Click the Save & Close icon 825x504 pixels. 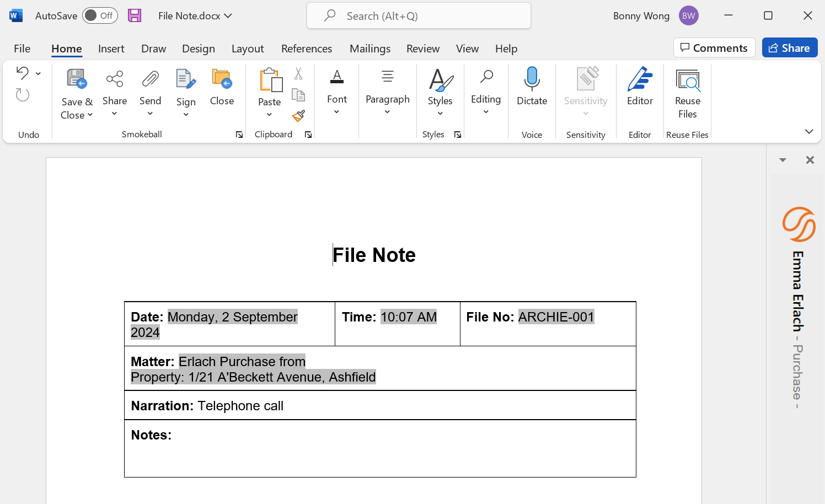(77, 80)
